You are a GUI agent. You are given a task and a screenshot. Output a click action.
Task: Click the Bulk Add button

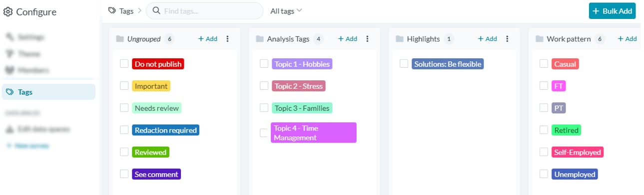point(612,11)
